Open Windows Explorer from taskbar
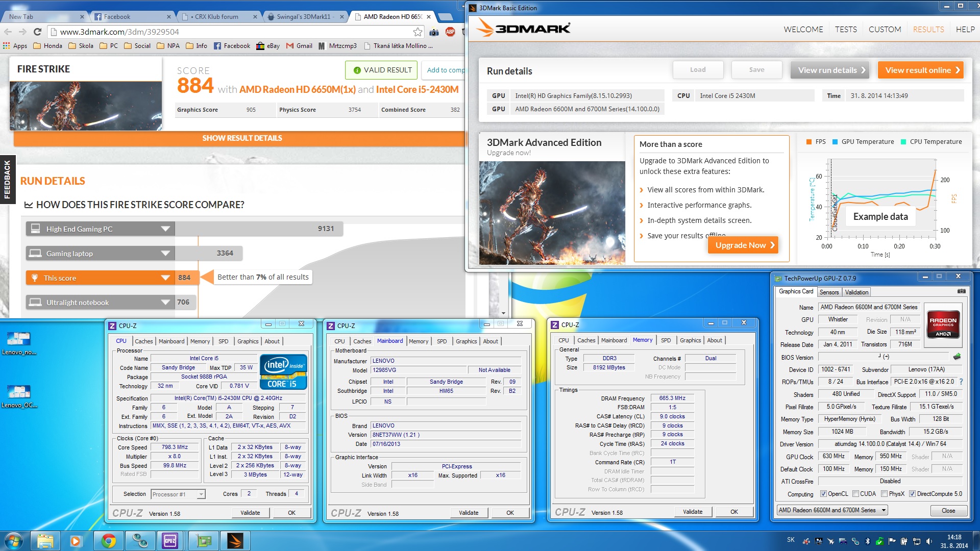Image resolution: width=980 pixels, height=551 pixels. point(45,541)
